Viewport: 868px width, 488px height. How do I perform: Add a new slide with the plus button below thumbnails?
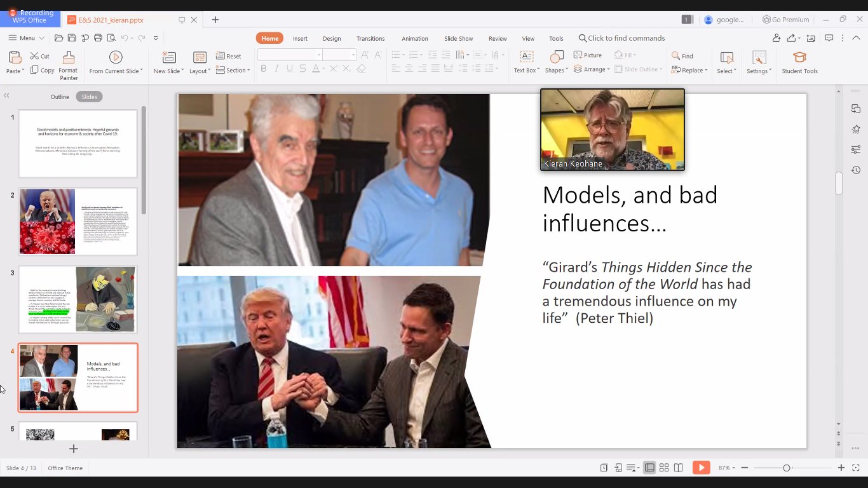(74, 449)
